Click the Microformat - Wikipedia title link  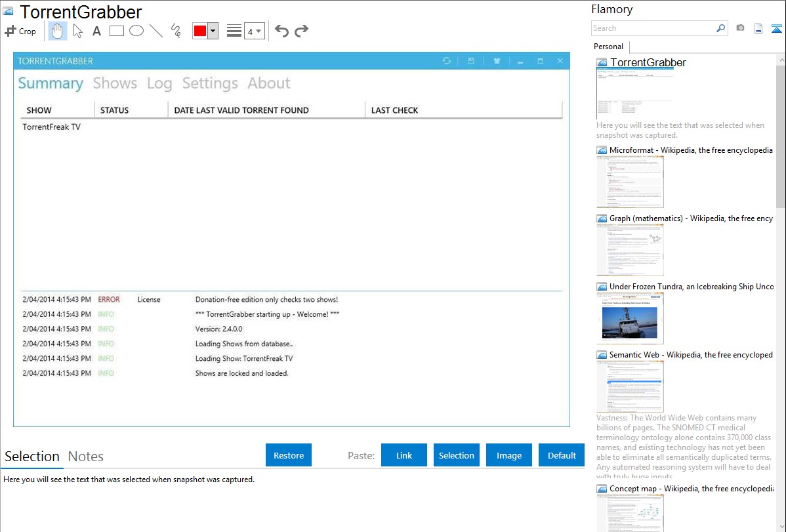692,150
